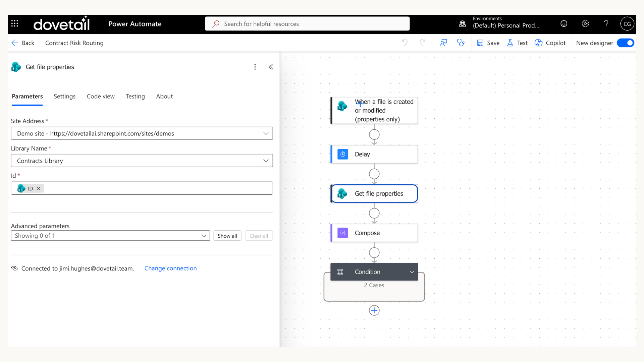Click the redo arrow icon

(x=423, y=43)
